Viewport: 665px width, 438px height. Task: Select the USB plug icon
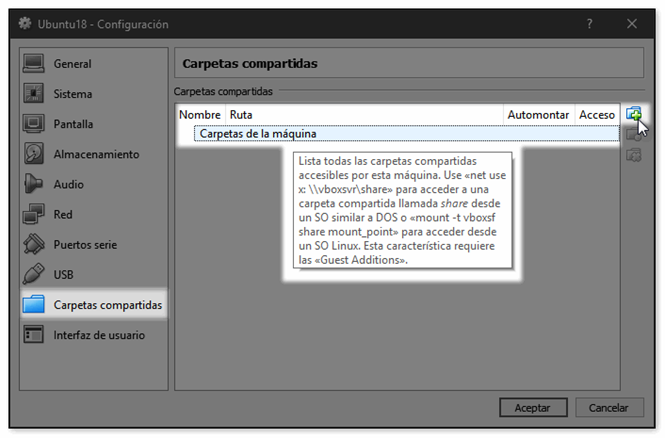point(34,274)
